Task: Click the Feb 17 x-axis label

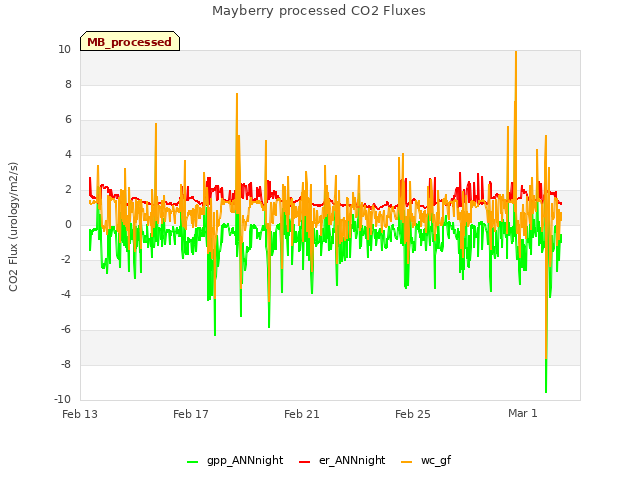Action: pos(191,414)
